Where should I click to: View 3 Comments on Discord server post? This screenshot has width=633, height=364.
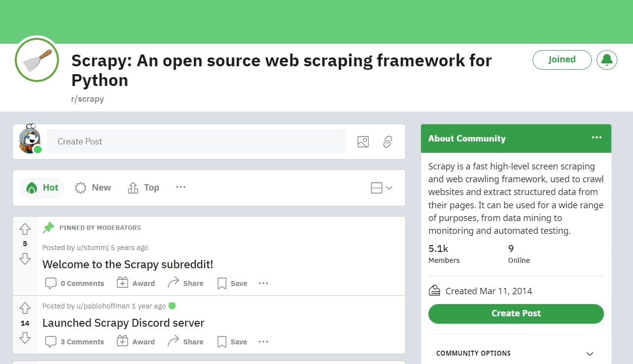pos(74,342)
